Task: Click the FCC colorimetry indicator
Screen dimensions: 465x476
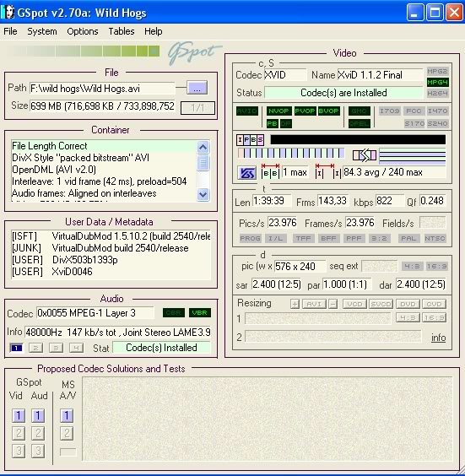Action: pyautogui.click(x=414, y=111)
